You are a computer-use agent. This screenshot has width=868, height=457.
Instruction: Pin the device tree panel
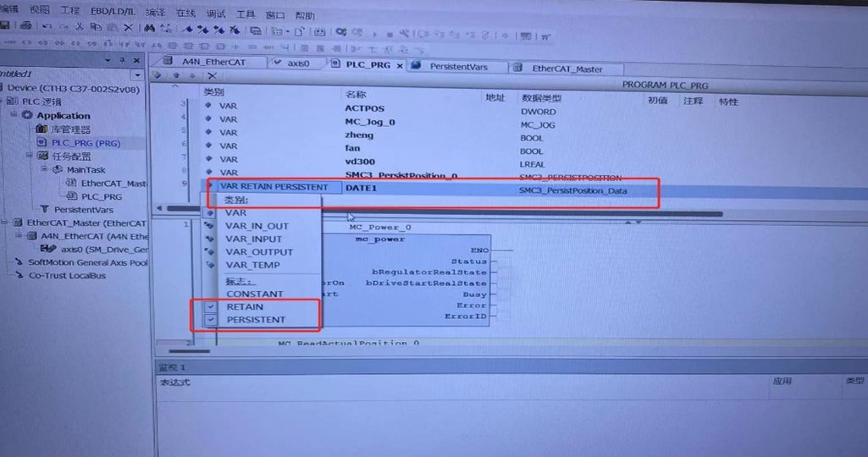(122, 60)
